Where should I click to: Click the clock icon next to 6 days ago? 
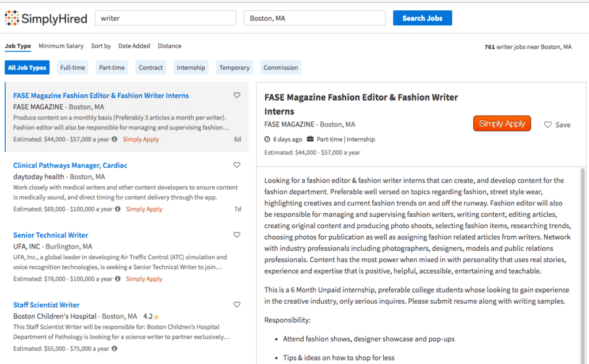coord(266,139)
